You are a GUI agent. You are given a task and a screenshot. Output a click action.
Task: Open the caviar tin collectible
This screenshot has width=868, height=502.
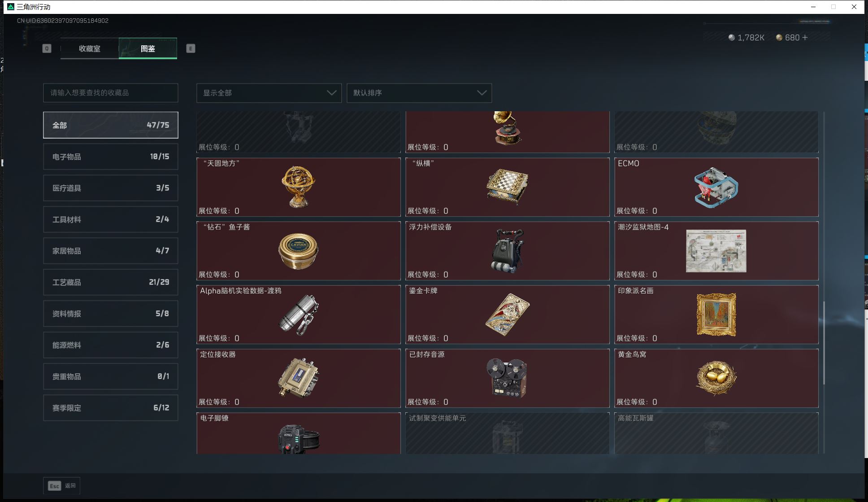[298, 251]
